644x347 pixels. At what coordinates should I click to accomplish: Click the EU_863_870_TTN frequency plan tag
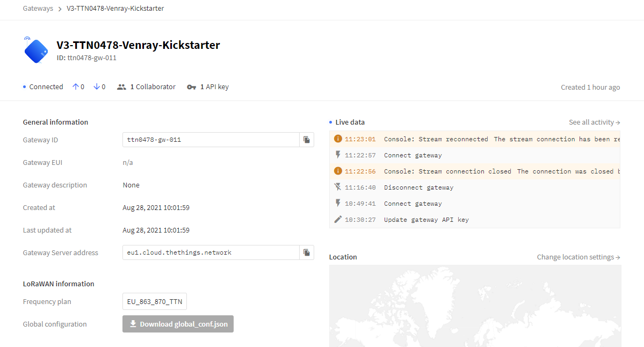[155, 301]
